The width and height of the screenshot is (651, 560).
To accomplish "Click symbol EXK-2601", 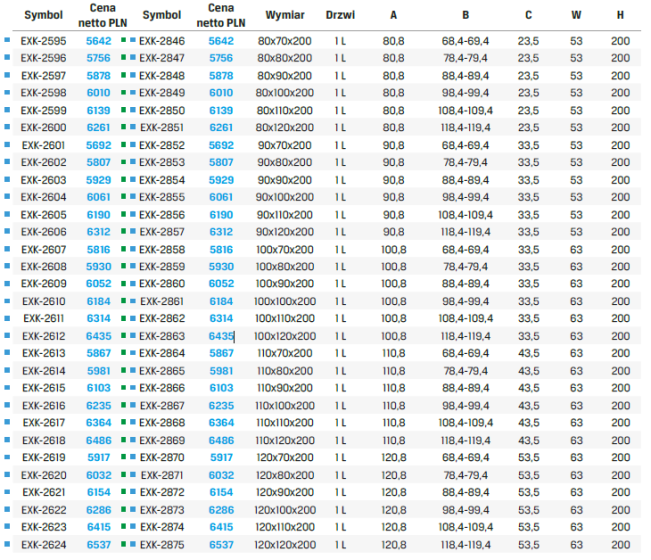I will click(43, 146).
